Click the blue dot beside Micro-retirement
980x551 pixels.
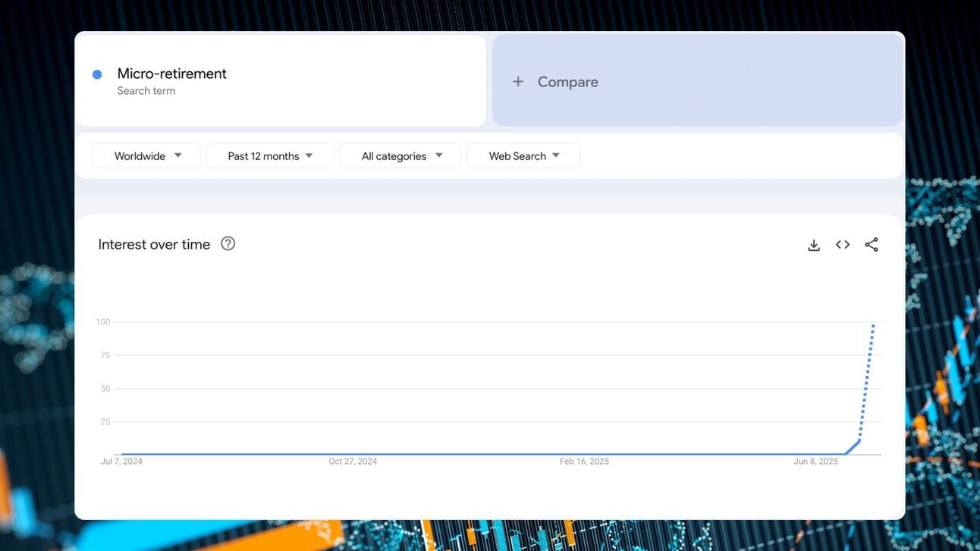point(97,74)
